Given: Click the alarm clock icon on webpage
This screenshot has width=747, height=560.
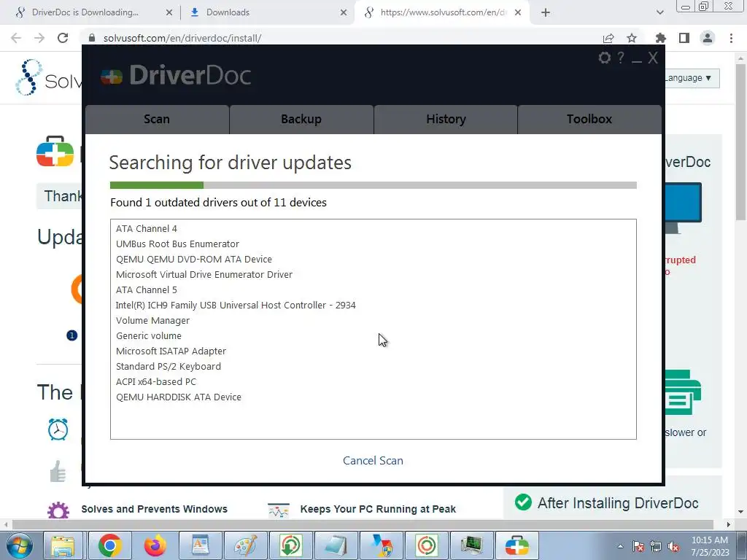Looking at the screenshot, I should pos(58,429).
